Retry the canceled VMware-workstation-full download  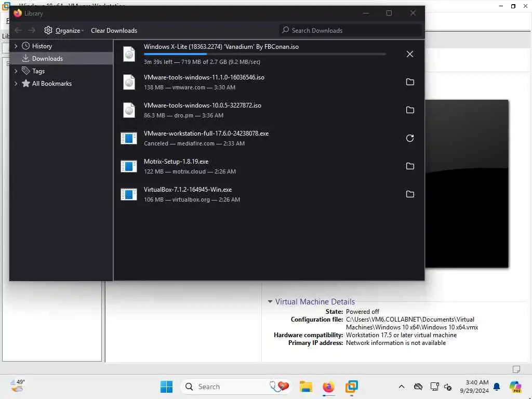click(410, 138)
